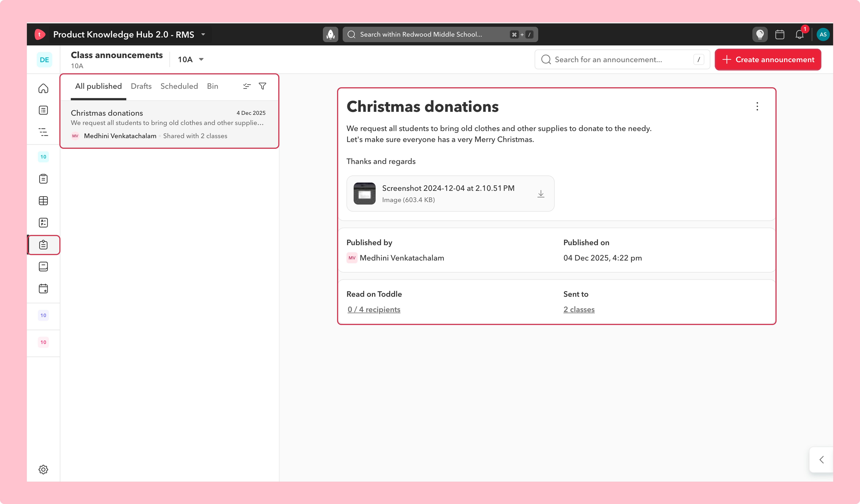The height and width of the screenshot is (504, 860).
Task: Switch to the Scheduled tab
Action: [179, 86]
